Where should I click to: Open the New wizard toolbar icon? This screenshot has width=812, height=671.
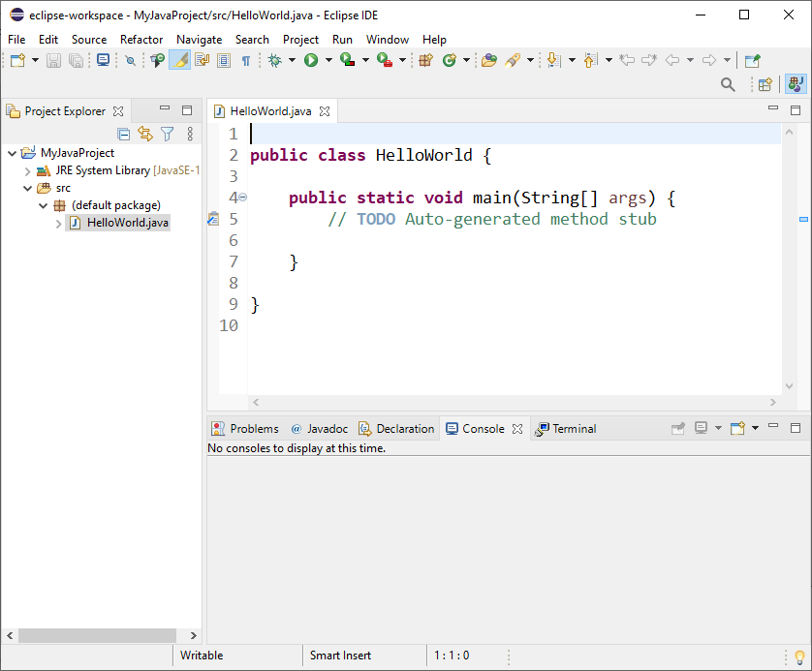click(17, 60)
